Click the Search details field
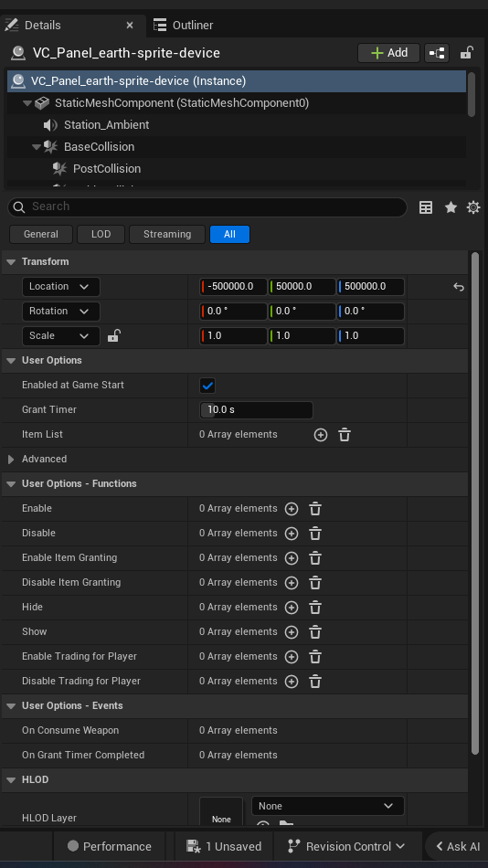This screenshot has width=488, height=868. (207, 206)
